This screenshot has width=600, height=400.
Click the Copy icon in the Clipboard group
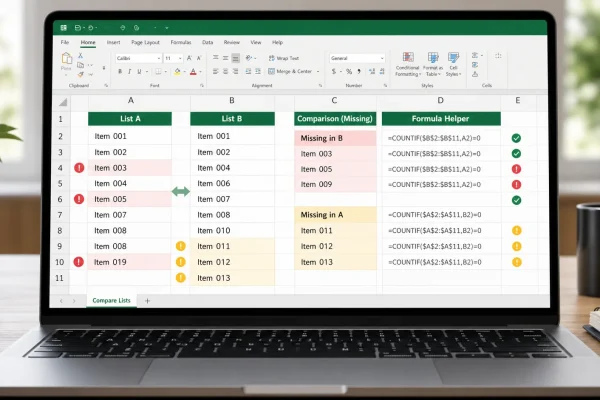click(80, 65)
